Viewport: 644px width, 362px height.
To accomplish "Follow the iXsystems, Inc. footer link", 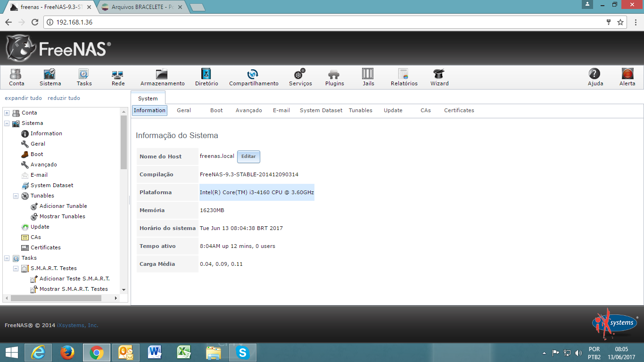I will (x=77, y=325).
